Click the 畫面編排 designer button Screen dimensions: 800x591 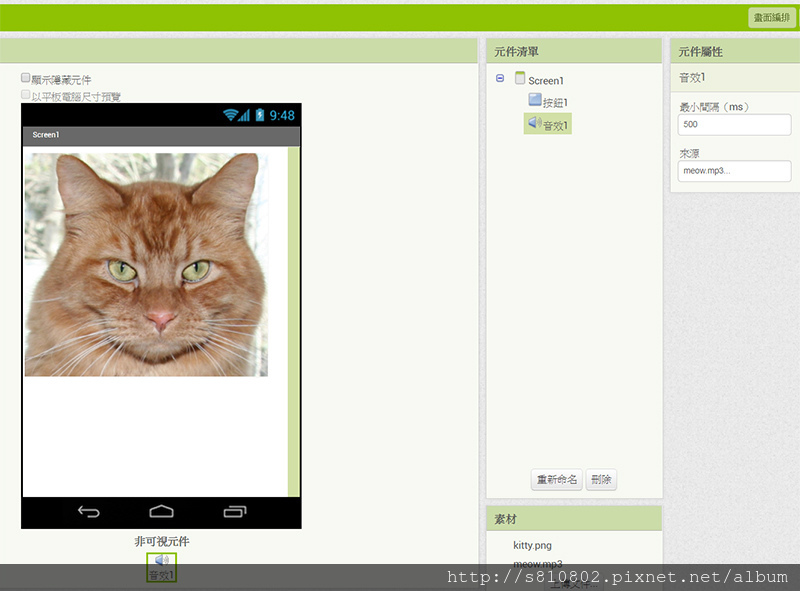coord(771,17)
